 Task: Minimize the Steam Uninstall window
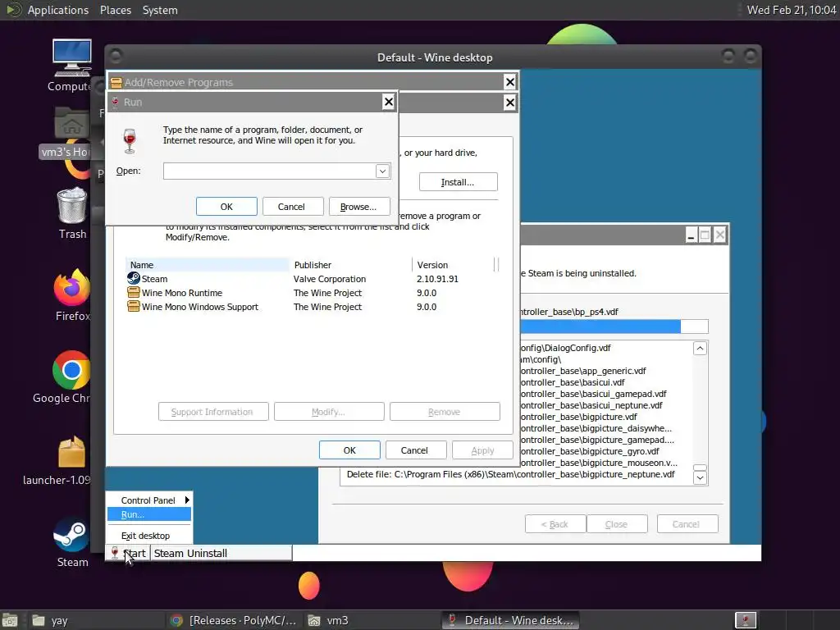(x=691, y=235)
